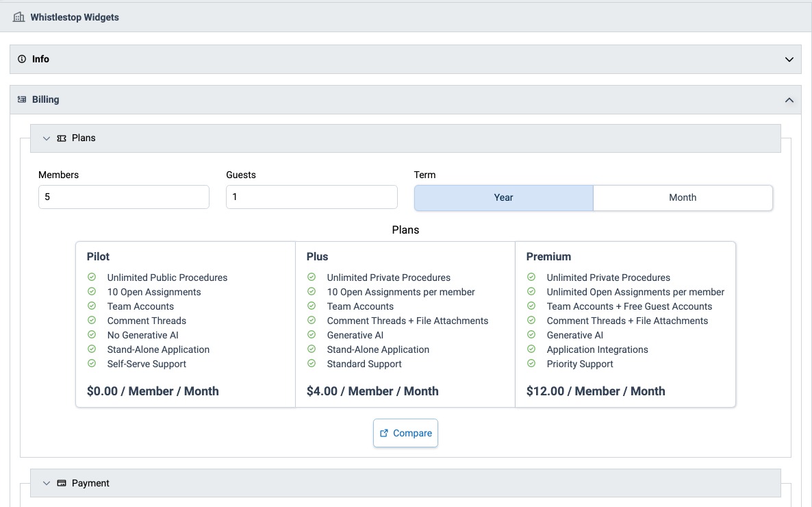Click check icon beside Plus Generative AI
The image size is (812, 507).
[x=312, y=335]
